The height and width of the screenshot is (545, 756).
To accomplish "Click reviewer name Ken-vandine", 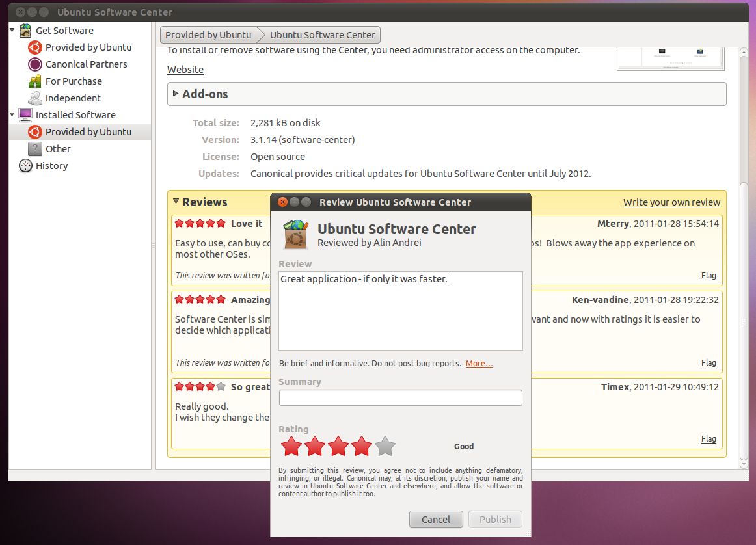I will click(x=601, y=300).
